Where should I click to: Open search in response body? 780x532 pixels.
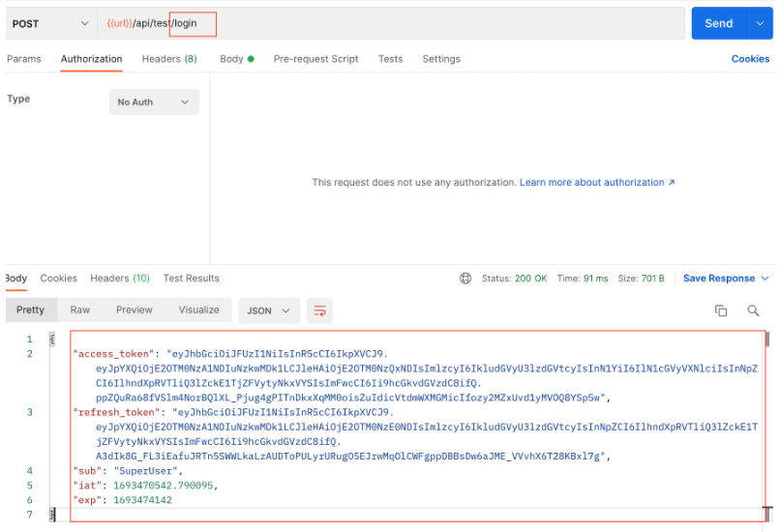click(x=753, y=310)
